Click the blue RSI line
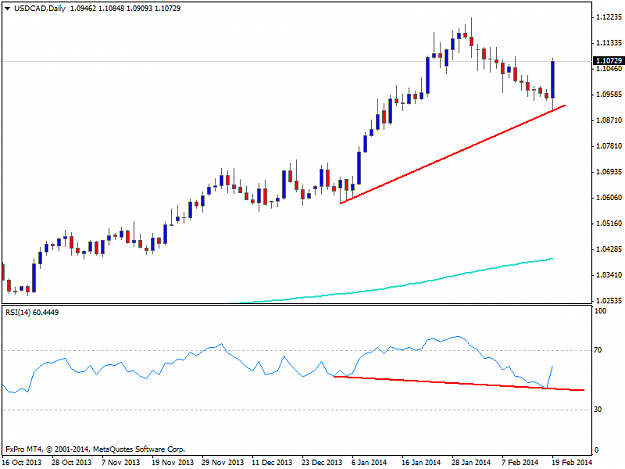625x469 pixels. point(279,363)
